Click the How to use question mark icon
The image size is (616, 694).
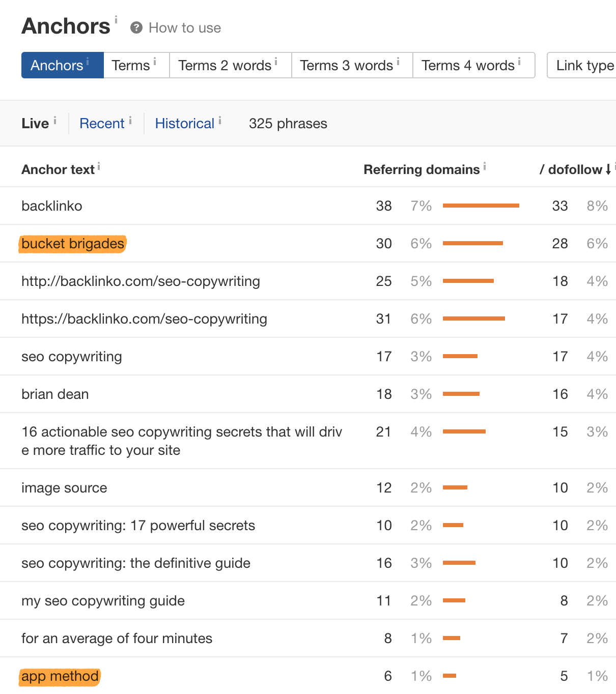(136, 27)
